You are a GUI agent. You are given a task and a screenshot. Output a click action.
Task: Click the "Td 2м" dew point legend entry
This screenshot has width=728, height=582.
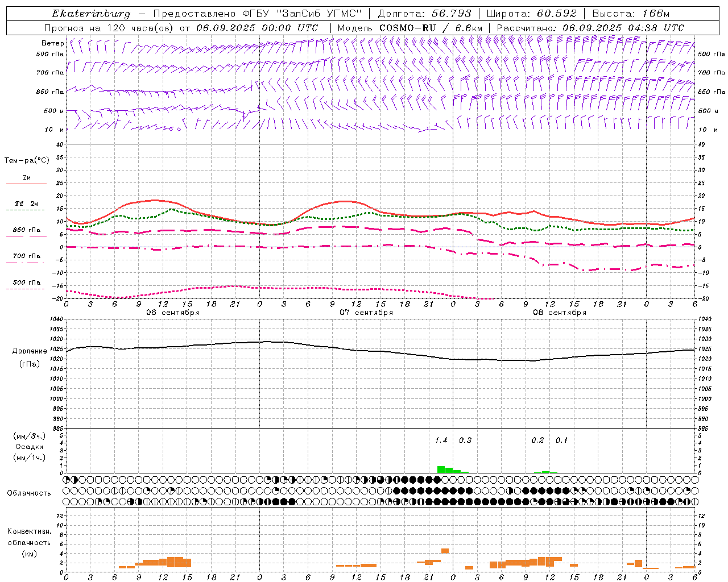click(27, 203)
